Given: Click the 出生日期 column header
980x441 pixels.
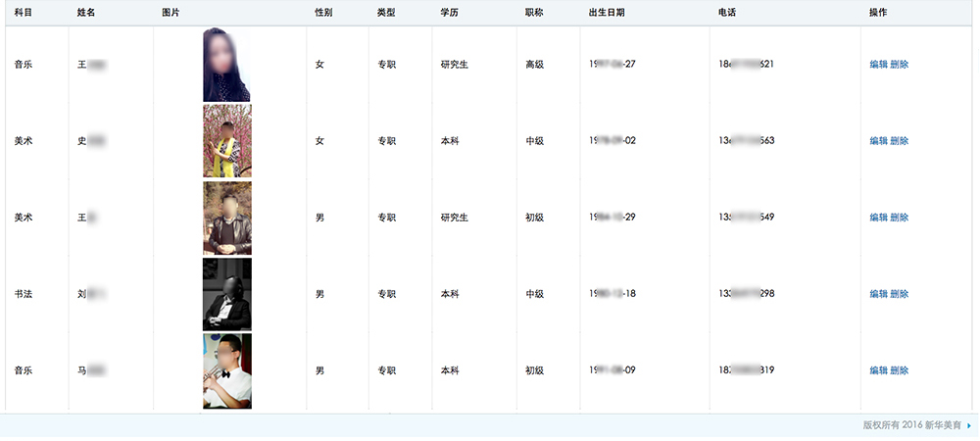Looking at the screenshot, I should 606,13.
